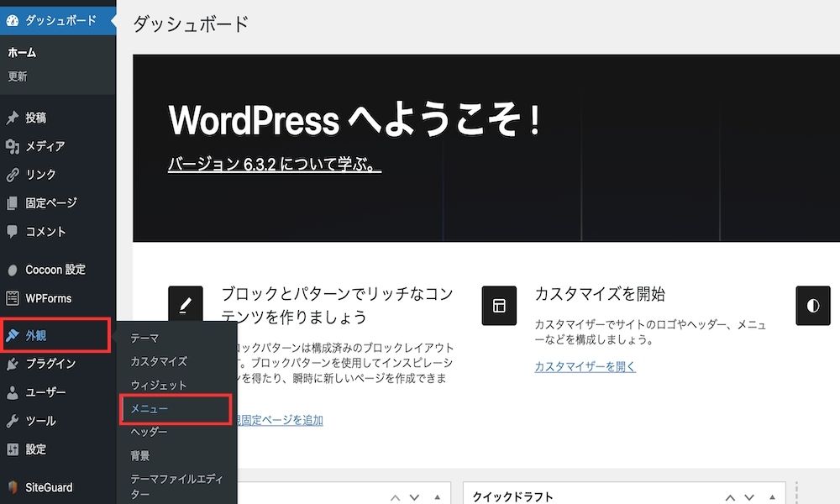Move down the widget panel beside クイックドラフト
The width and height of the screenshot is (840, 504).
415,497
